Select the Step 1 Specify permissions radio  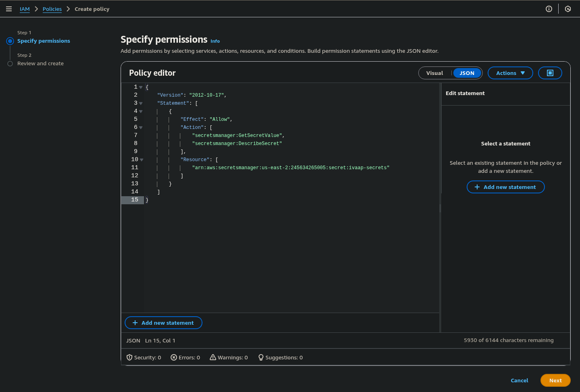click(10, 40)
